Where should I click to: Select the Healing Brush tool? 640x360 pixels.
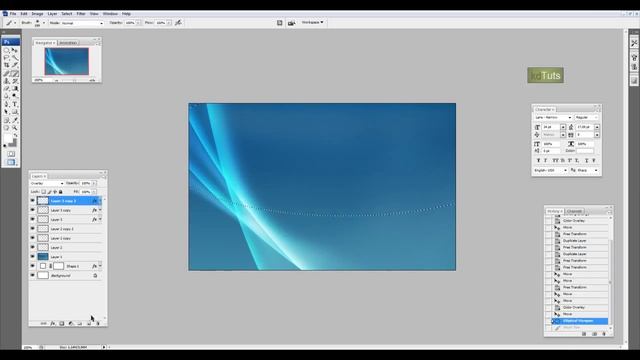(x=7, y=73)
